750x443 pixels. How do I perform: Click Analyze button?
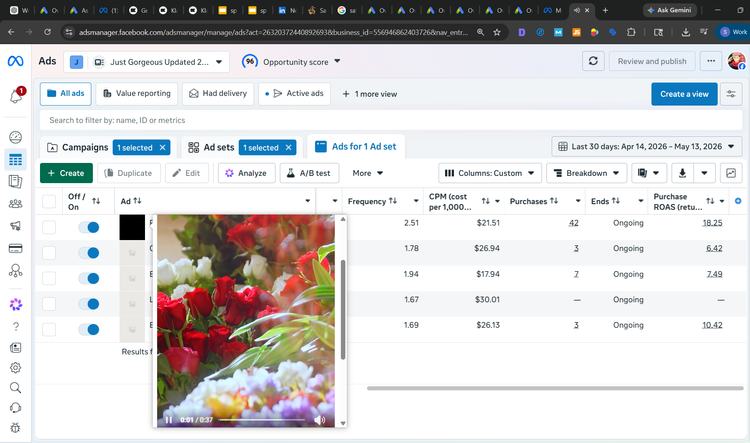coord(246,173)
